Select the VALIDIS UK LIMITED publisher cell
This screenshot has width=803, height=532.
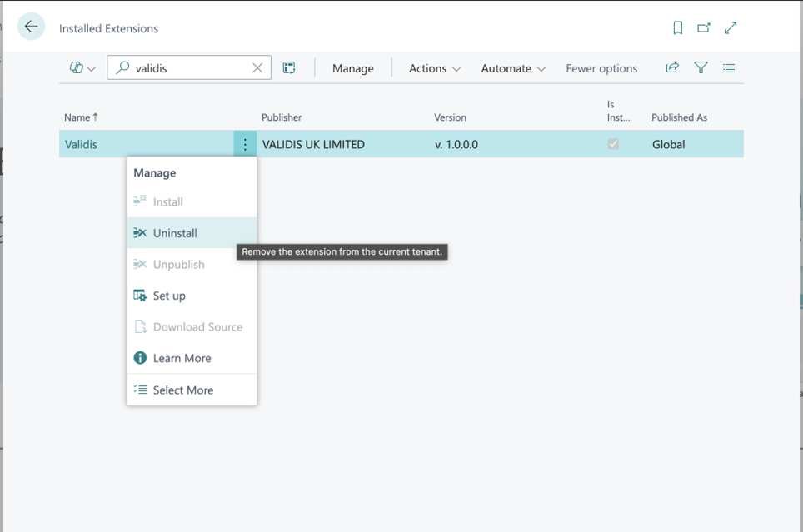point(313,144)
